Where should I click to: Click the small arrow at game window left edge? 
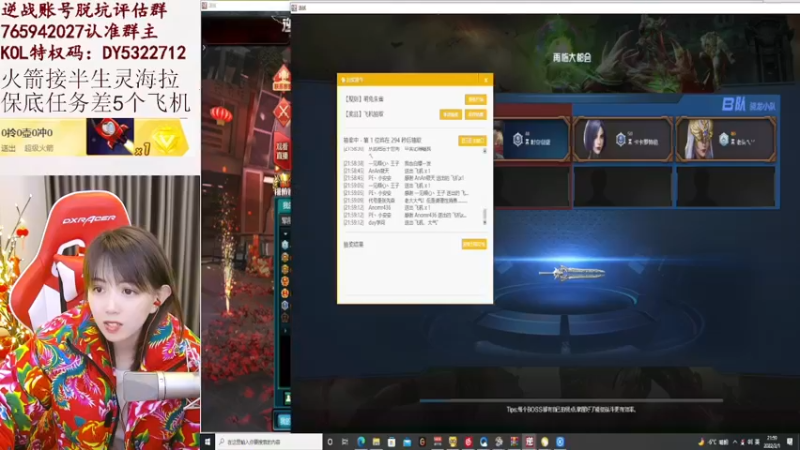[x=204, y=47]
